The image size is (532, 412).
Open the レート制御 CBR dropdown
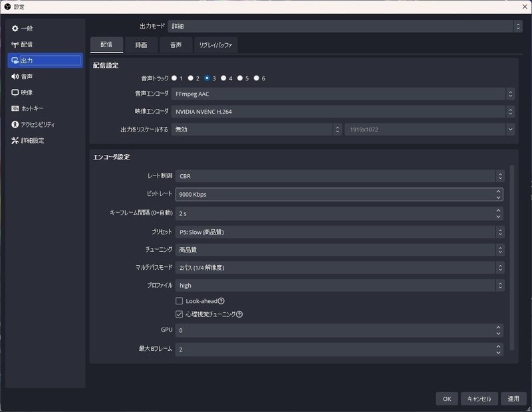click(340, 176)
